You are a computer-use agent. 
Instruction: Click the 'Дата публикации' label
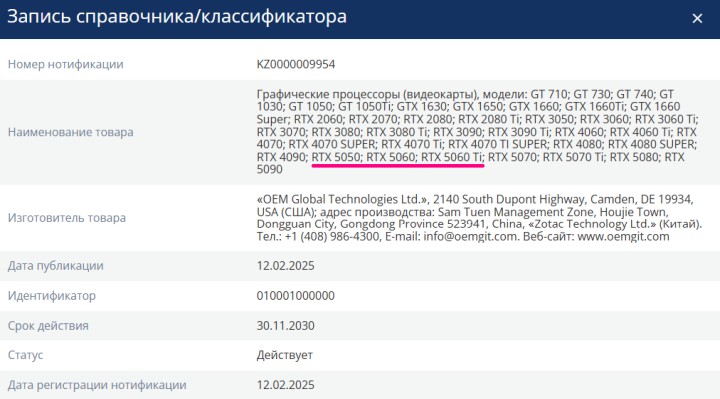click(56, 266)
